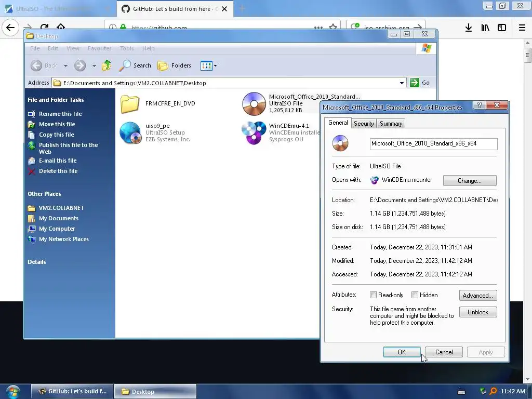Viewport: 532px width, 399px height.
Task: Close the GitHub browser tab
Action: [224, 9]
